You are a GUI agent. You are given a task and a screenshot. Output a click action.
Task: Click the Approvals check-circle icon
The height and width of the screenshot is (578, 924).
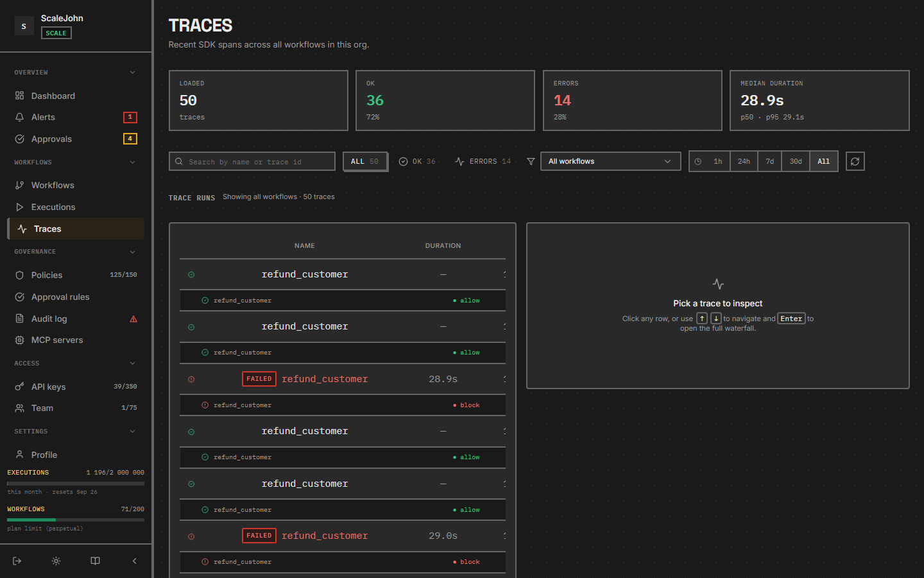click(20, 139)
